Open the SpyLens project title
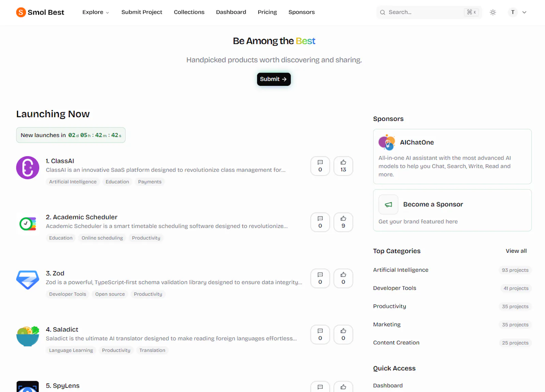The height and width of the screenshot is (392, 545). coord(63,386)
